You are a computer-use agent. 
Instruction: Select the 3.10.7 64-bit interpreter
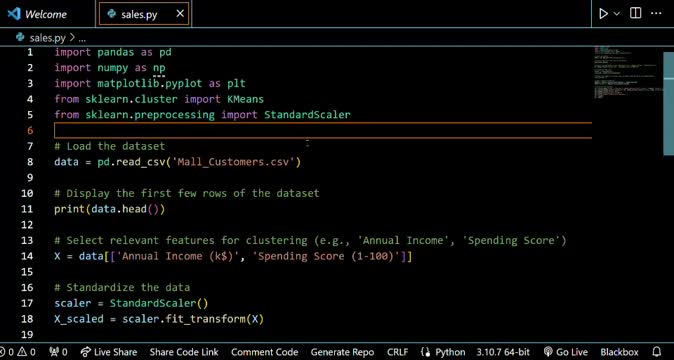coord(503,352)
